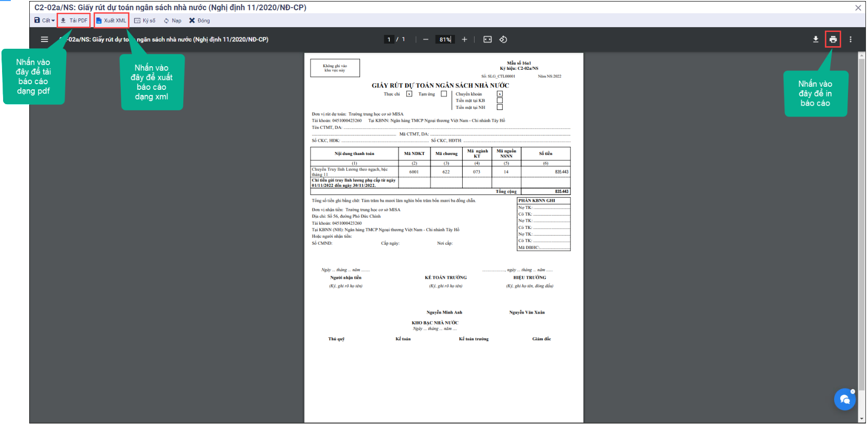The height and width of the screenshot is (425, 868).
Task: Click the name Nguyễn Văn Xuân
Action: point(527,313)
